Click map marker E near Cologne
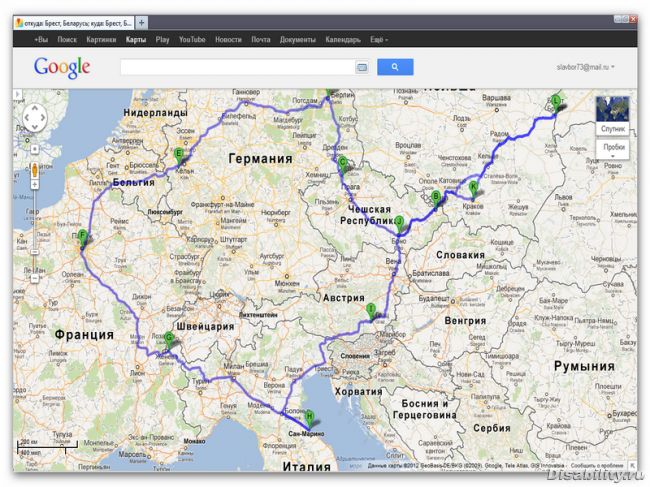 tap(179, 156)
